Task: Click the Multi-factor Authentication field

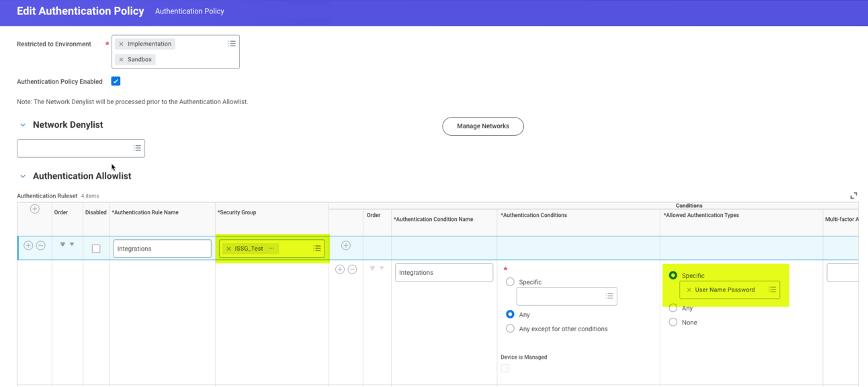Action: (x=842, y=273)
